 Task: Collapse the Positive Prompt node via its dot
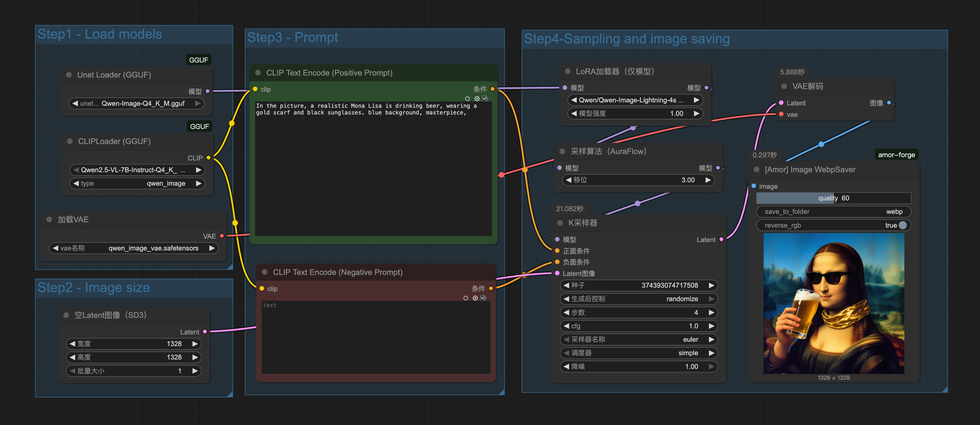click(x=258, y=73)
